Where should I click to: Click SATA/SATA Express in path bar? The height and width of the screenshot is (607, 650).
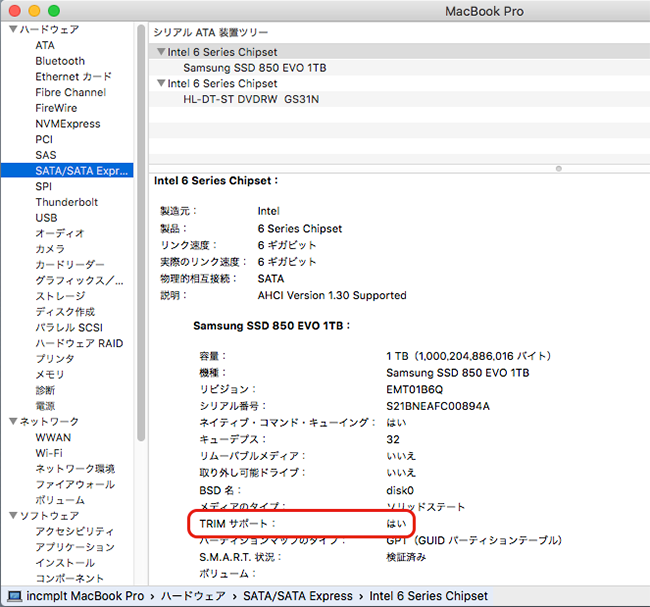click(298, 596)
